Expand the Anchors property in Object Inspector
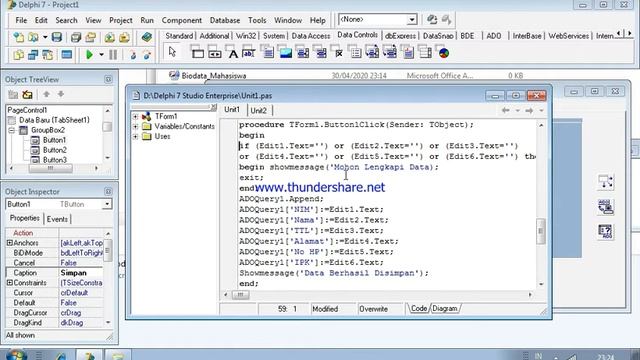The height and width of the screenshot is (360, 640). [x=9, y=243]
